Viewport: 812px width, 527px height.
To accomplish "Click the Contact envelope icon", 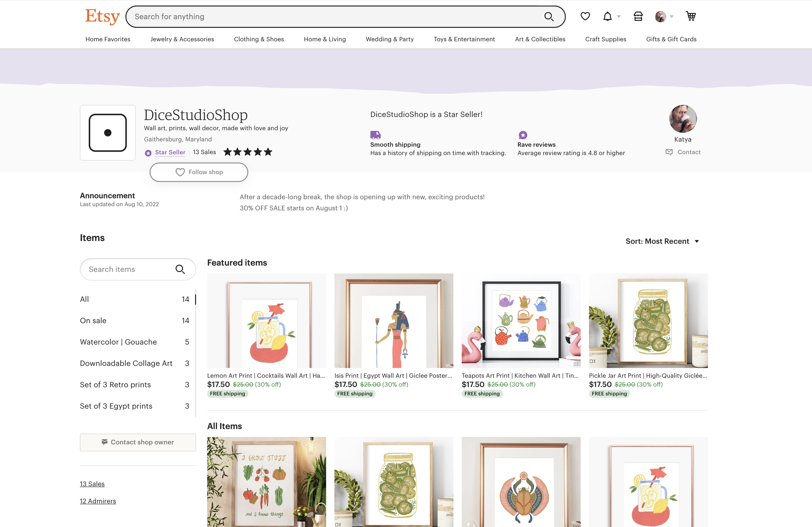I will pos(669,152).
